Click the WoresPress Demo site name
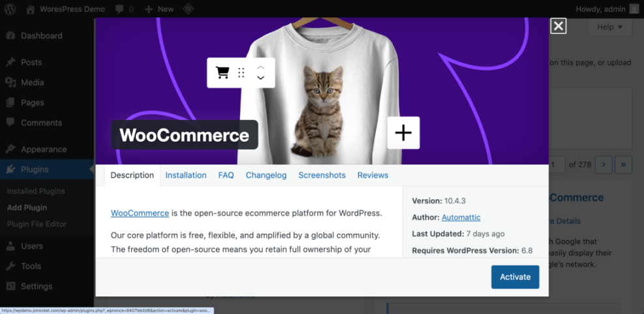644x314 pixels. pos(72,9)
